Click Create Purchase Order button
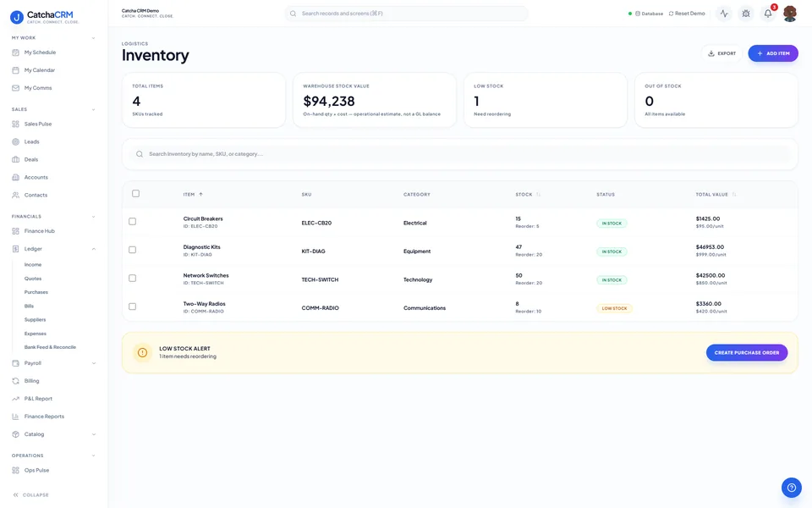This screenshot has width=812, height=508. 747,352
